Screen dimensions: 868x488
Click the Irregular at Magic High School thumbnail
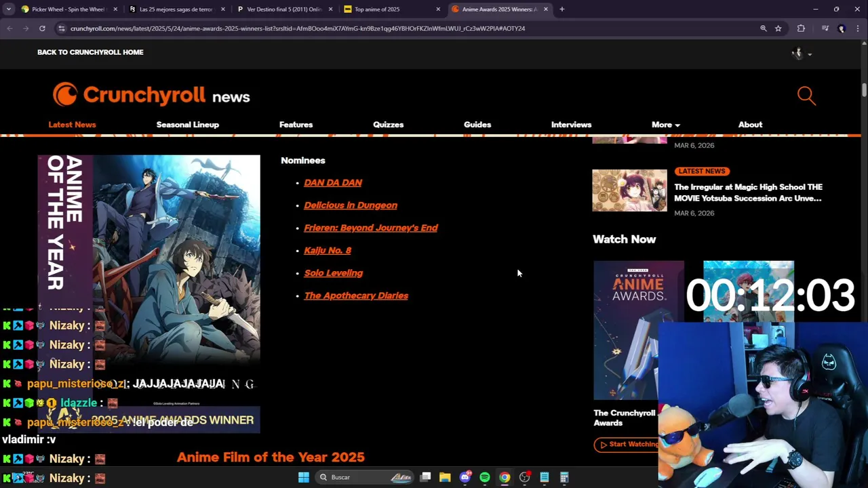point(629,190)
